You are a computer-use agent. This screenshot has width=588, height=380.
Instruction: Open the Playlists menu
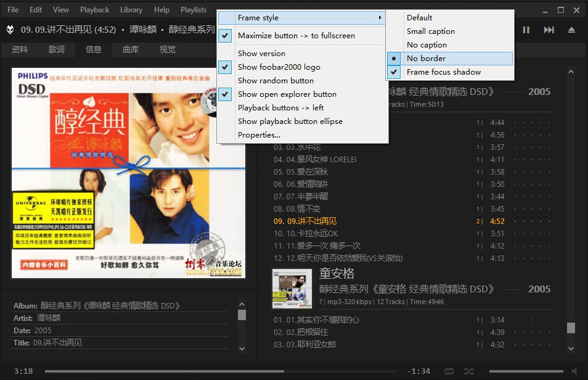coord(194,10)
